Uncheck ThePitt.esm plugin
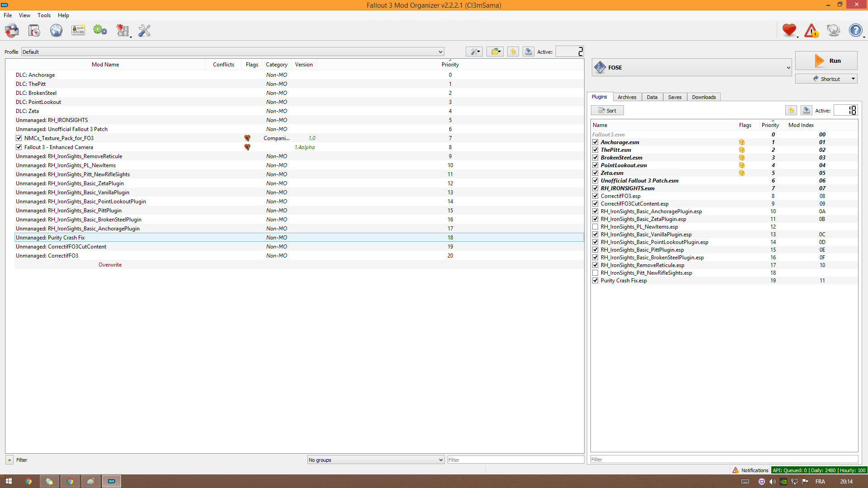 [x=595, y=150]
